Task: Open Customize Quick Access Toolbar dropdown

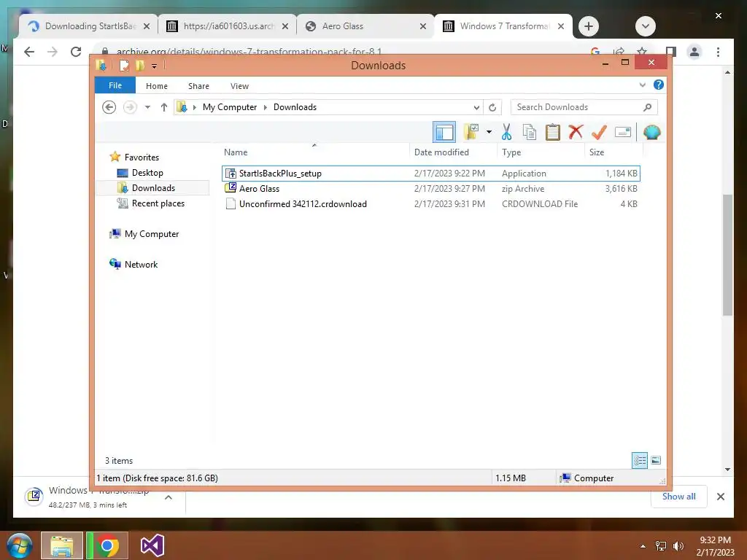Action: (x=154, y=66)
